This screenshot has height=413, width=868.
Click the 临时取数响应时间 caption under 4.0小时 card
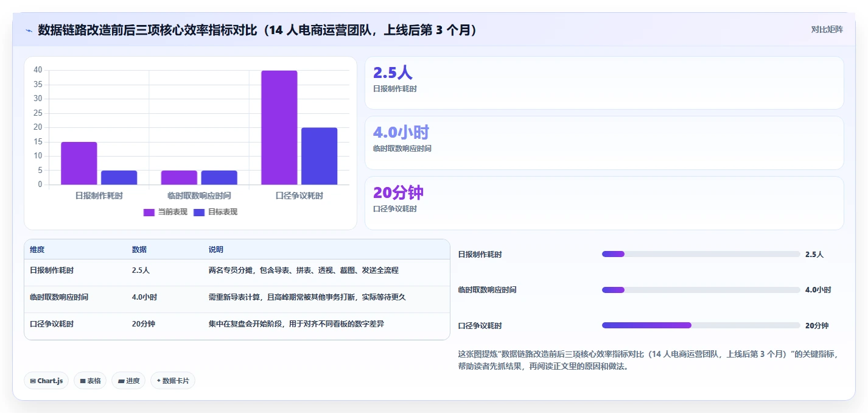coord(402,149)
